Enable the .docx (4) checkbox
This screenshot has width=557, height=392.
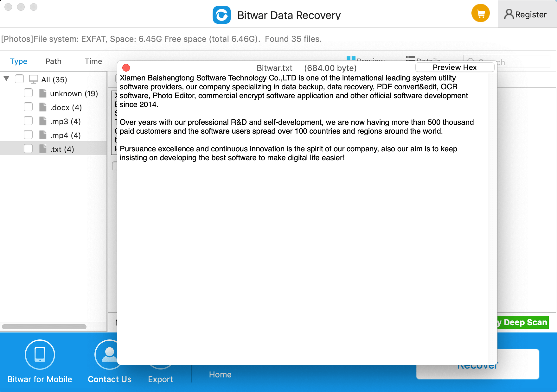pos(28,107)
